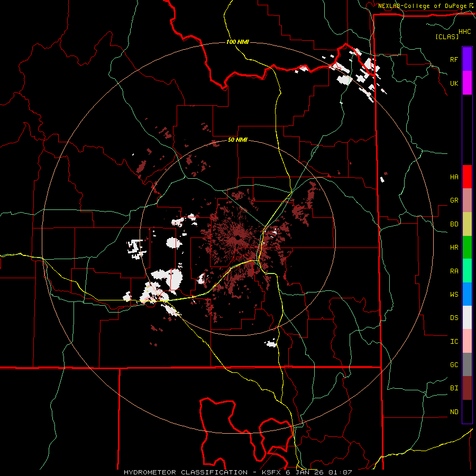Click the ND legend label
The image size is (476, 476).
pos(454,412)
